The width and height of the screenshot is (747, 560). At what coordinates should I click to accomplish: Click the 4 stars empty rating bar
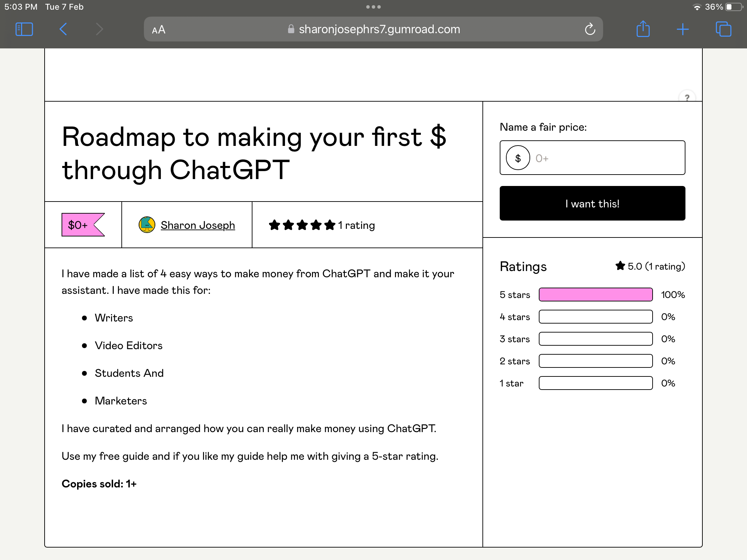point(596,317)
